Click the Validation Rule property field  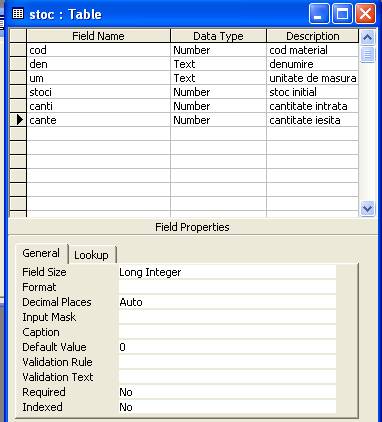click(x=227, y=362)
